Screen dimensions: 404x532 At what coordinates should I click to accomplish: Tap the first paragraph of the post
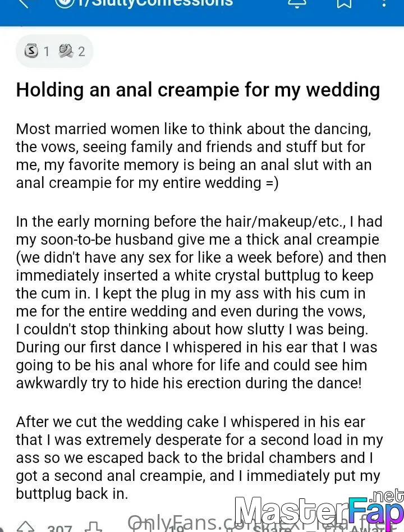[x=194, y=156]
